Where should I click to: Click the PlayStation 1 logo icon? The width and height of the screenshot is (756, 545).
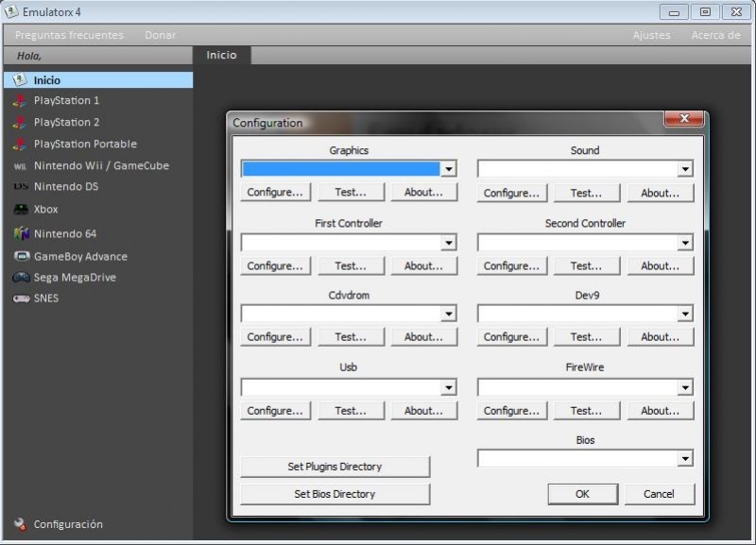tap(20, 101)
